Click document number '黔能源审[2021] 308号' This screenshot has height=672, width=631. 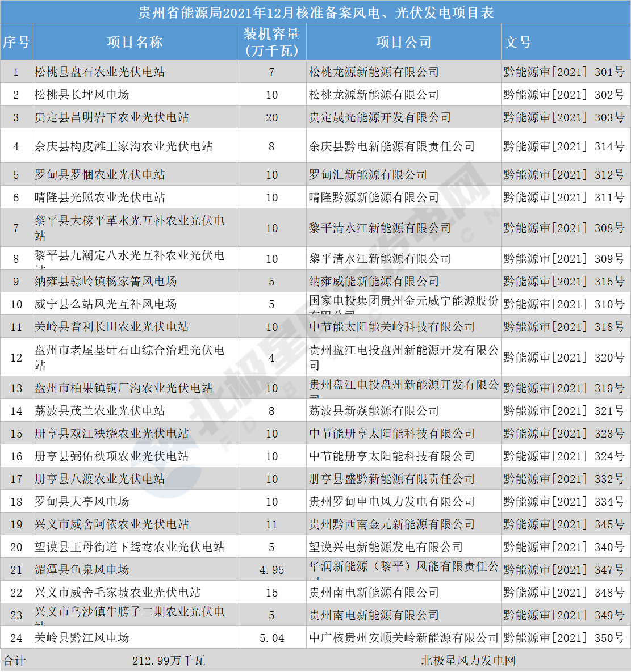tap(563, 228)
